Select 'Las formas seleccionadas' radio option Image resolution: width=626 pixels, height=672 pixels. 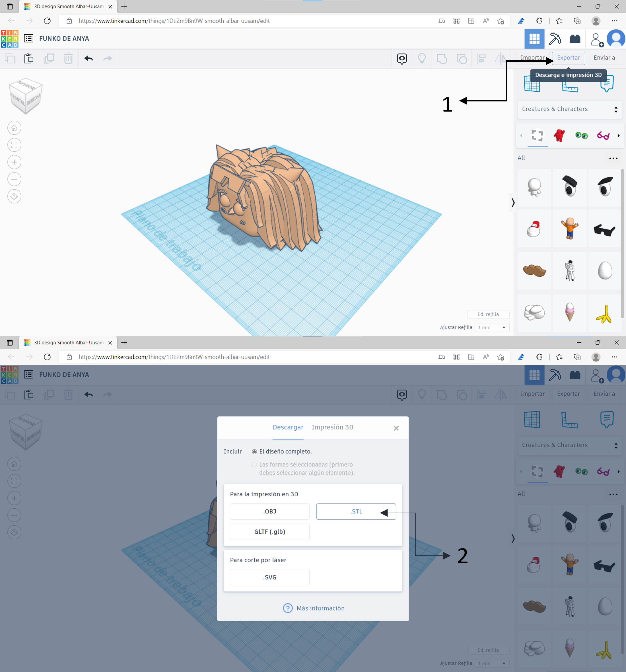[254, 465]
